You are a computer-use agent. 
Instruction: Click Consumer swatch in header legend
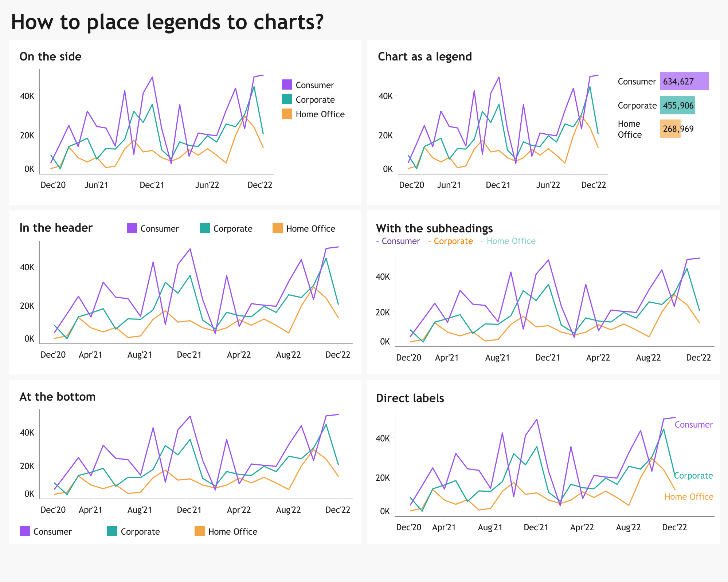pyautogui.click(x=132, y=228)
